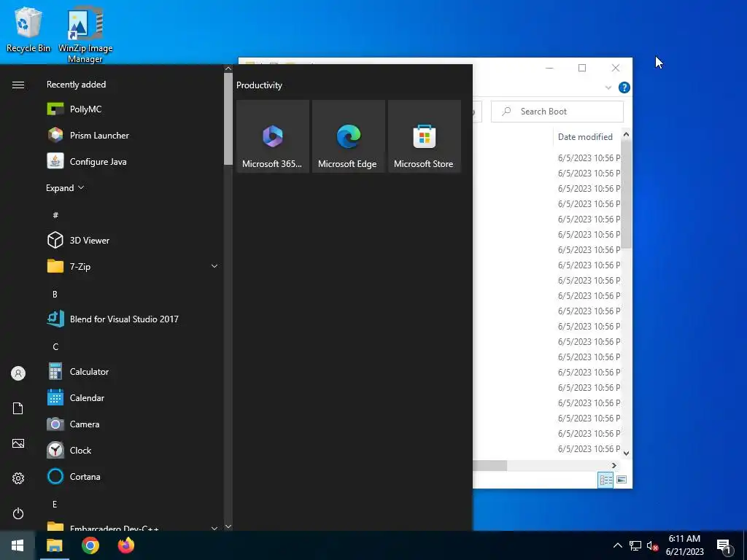Switch Explorer to large thumbnails view icon
Screen dimensions: 747x560
(622, 480)
